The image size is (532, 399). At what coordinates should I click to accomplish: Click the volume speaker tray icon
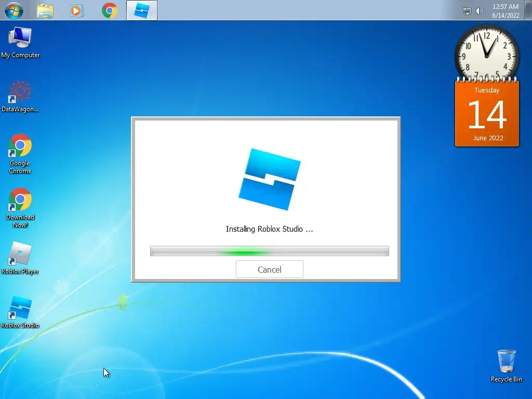(x=479, y=11)
